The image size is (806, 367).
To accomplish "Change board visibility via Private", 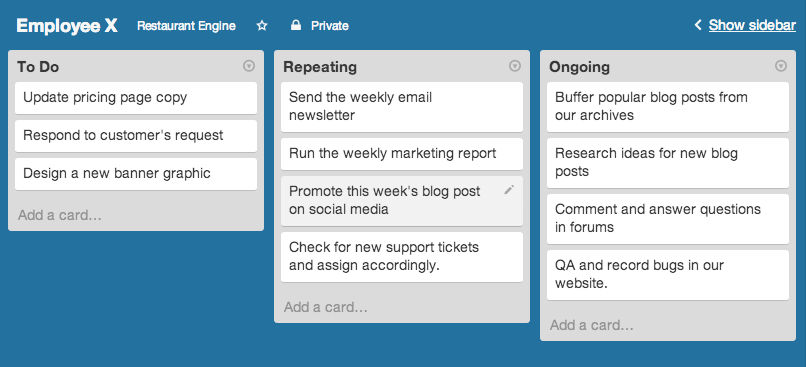I will pyautogui.click(x=329, y=26).
